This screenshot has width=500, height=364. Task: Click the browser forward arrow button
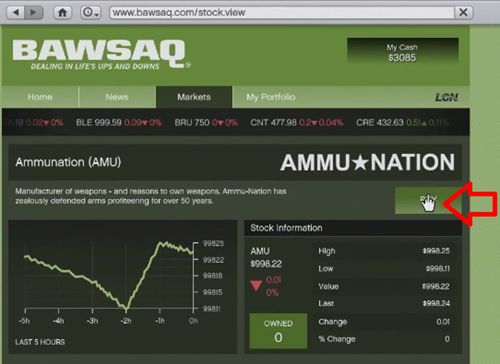click(34, 13)
